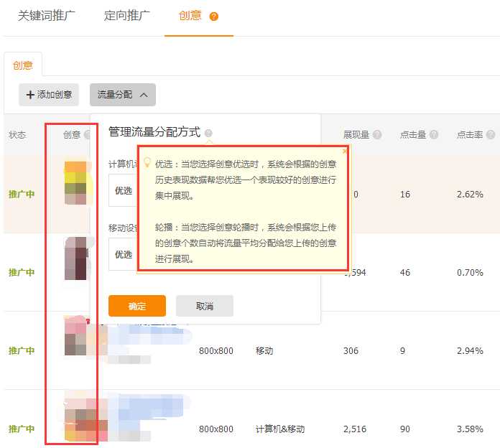Switch to the 关键词推广 tab
Viewport: 500px width, 448px height.
tap(46, 16)
